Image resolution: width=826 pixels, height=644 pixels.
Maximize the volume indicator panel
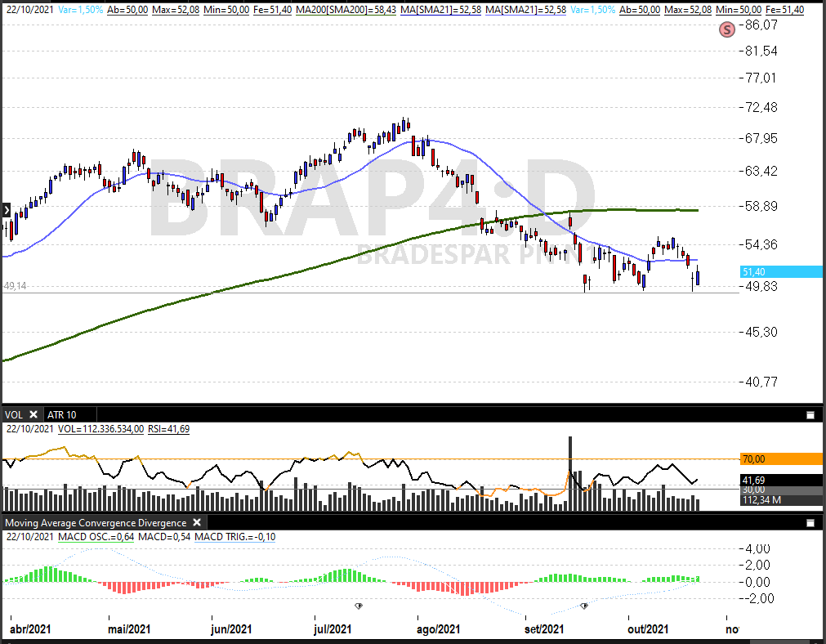[810, 415]
